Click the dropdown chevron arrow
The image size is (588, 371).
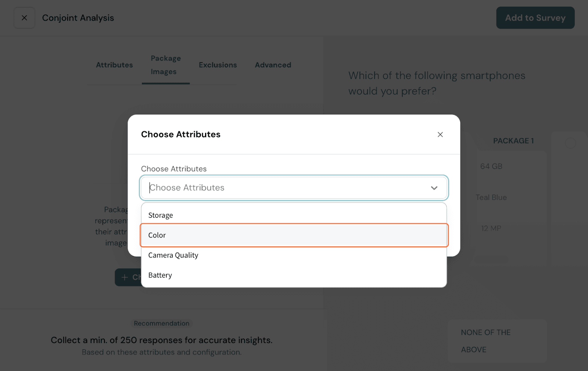(x=434, y=188)
